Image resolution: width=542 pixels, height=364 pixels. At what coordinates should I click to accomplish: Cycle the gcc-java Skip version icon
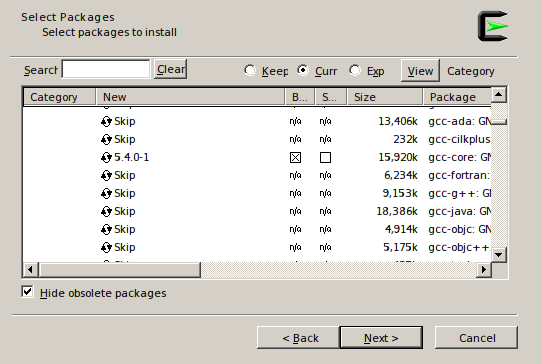tap(106, 212)
